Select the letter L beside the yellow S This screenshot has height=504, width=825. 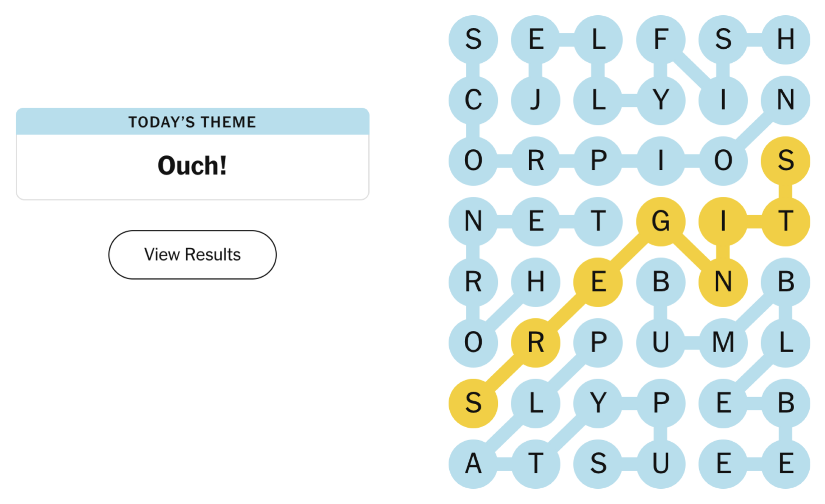(535, 403)
